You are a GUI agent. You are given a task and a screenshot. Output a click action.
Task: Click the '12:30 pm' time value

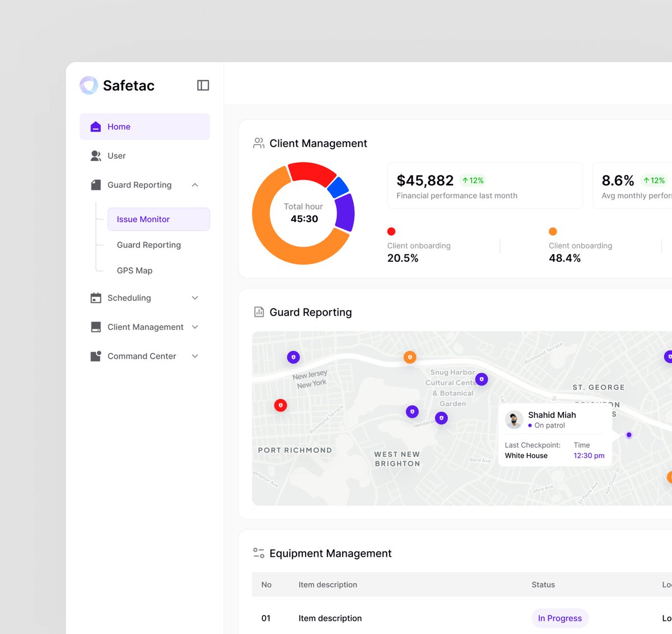(x=589, y=455)
